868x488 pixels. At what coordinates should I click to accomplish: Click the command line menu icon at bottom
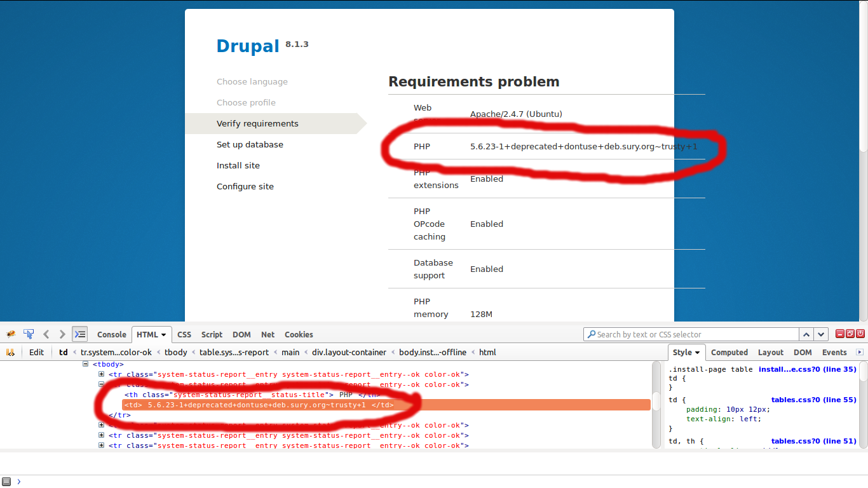point(6,481)
